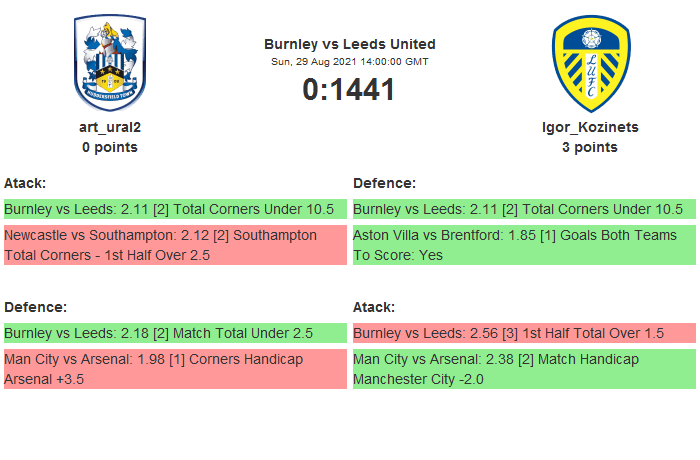Screen dimensions: 700x460
Task: Select 1st Half Total Over 1.5 bet
Action: [524, 333]
